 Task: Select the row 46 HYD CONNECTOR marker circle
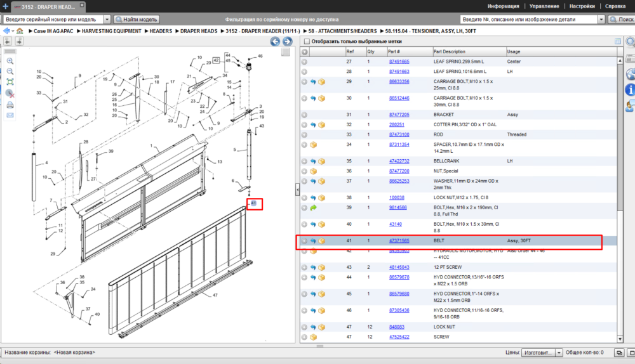304,311
